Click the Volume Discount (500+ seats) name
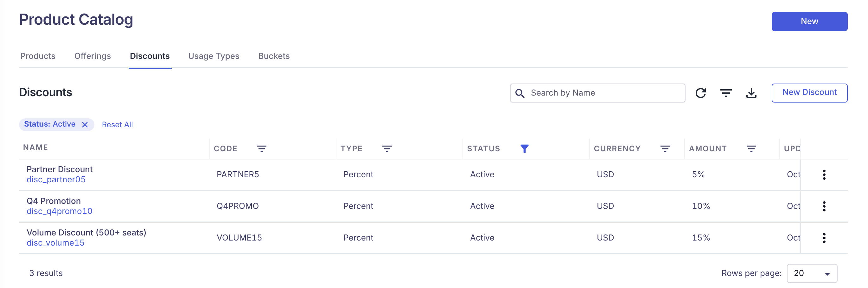Screen dimensions: 868x288 (86, 233)
